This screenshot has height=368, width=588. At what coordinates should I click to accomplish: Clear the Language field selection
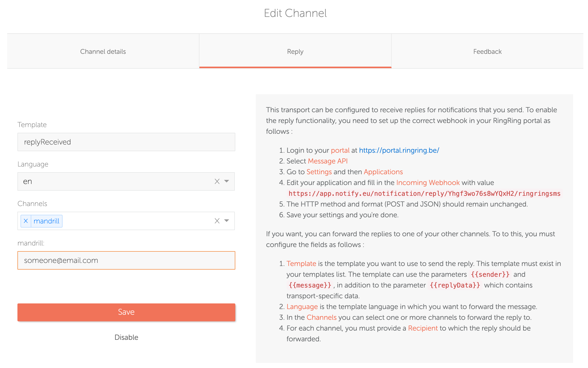click(217, 181)
